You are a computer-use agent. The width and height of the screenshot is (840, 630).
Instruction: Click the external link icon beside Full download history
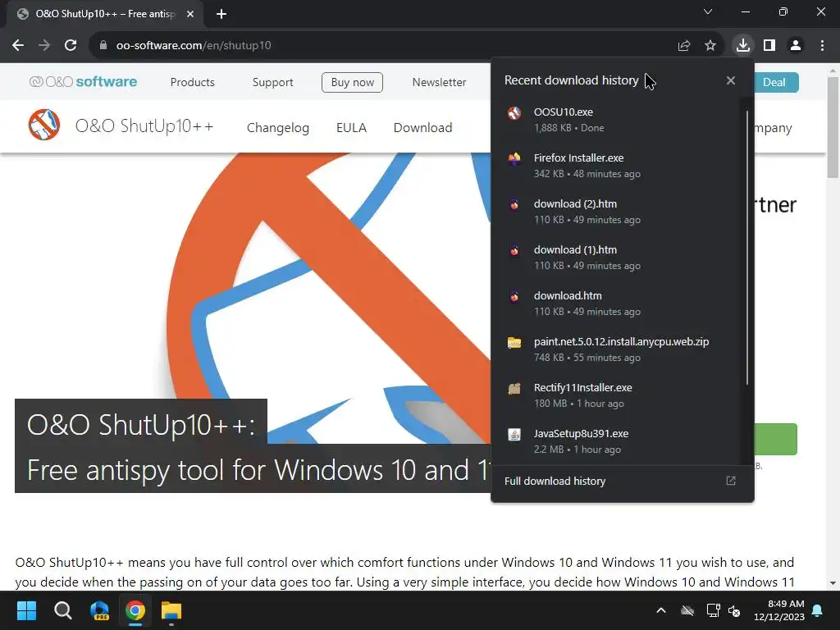pos(731,481)
